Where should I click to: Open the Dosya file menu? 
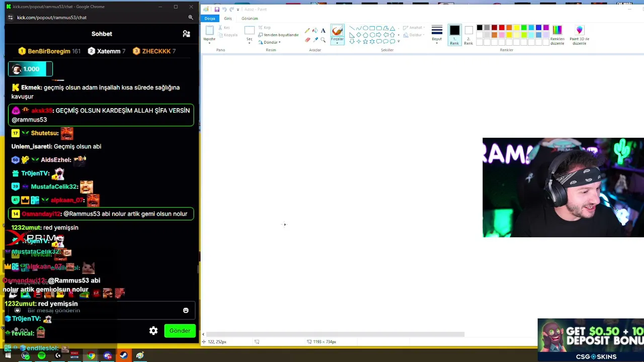[x=210, y=19]
